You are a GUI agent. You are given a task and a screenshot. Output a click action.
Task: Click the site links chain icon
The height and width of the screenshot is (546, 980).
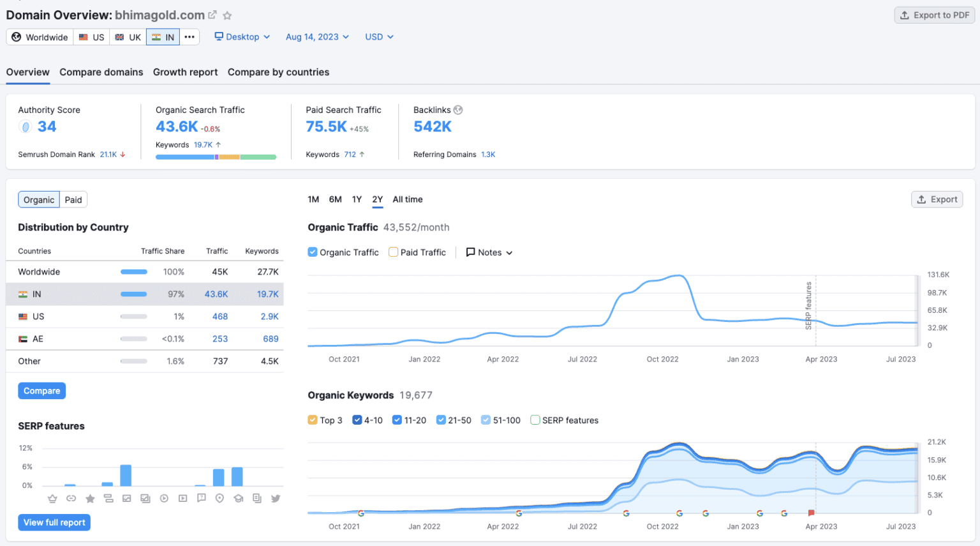tap(71, 499)
